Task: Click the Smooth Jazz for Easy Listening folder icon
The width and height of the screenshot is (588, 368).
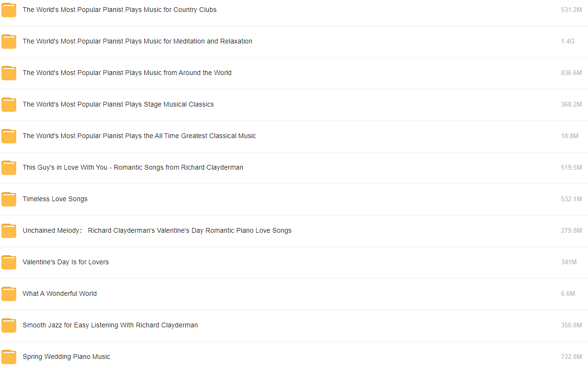Action: click(9, 325)
